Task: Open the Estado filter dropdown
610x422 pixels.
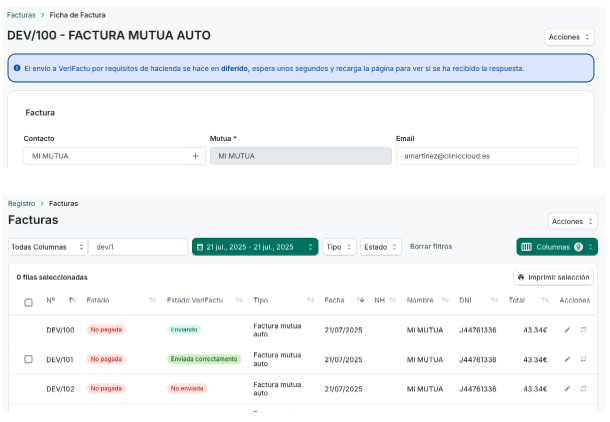Action: click(x=381, y=246)
